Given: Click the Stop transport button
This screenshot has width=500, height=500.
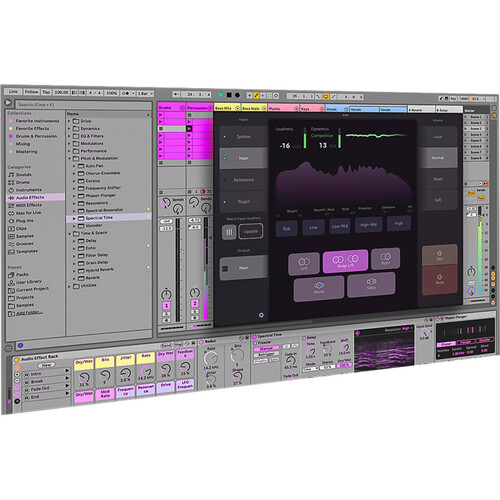Looking at the screenshot, I should pyautogui.click(x=229, y=95).
